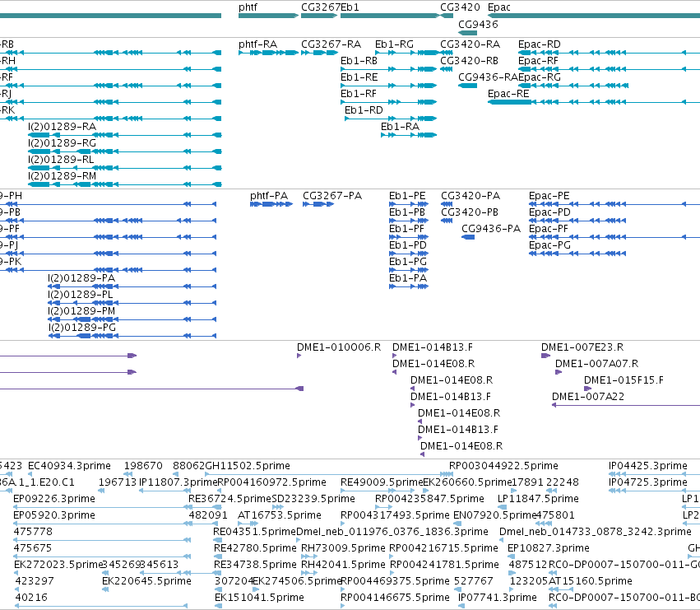Select transcript Epac-RE
Screen dimensions: 700x610
click(508, 95)
